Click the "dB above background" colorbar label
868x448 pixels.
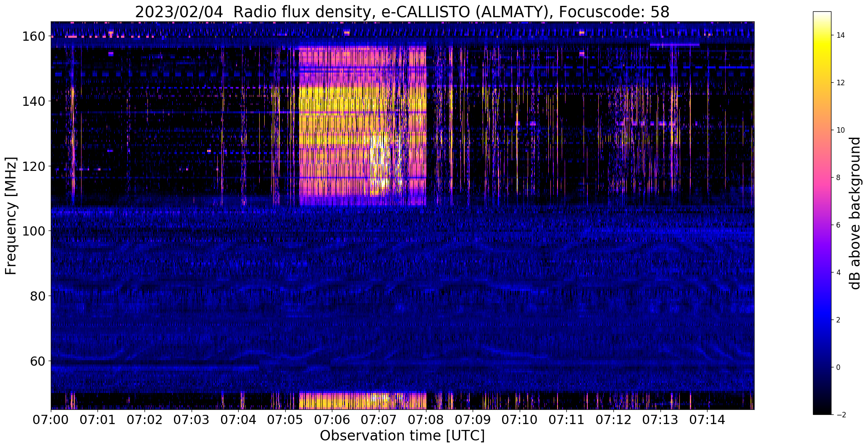tap(855, 213)
